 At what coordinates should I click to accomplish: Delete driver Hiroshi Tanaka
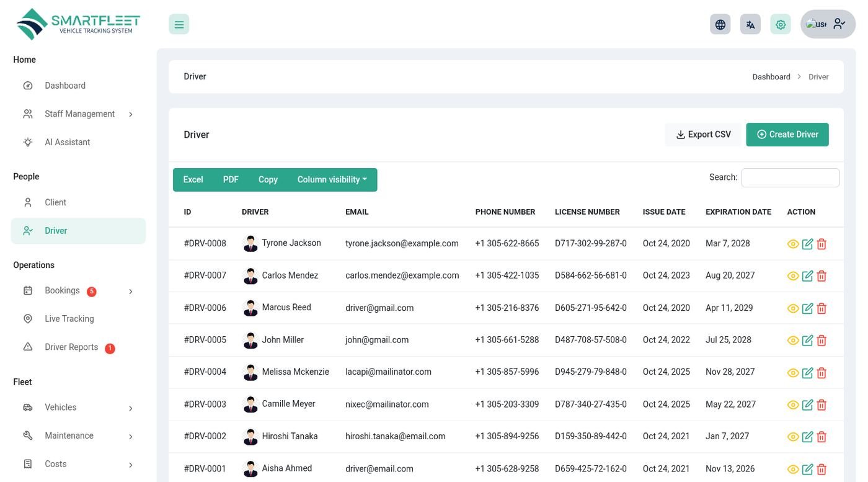pyautogui.click(x=821, y=437)
